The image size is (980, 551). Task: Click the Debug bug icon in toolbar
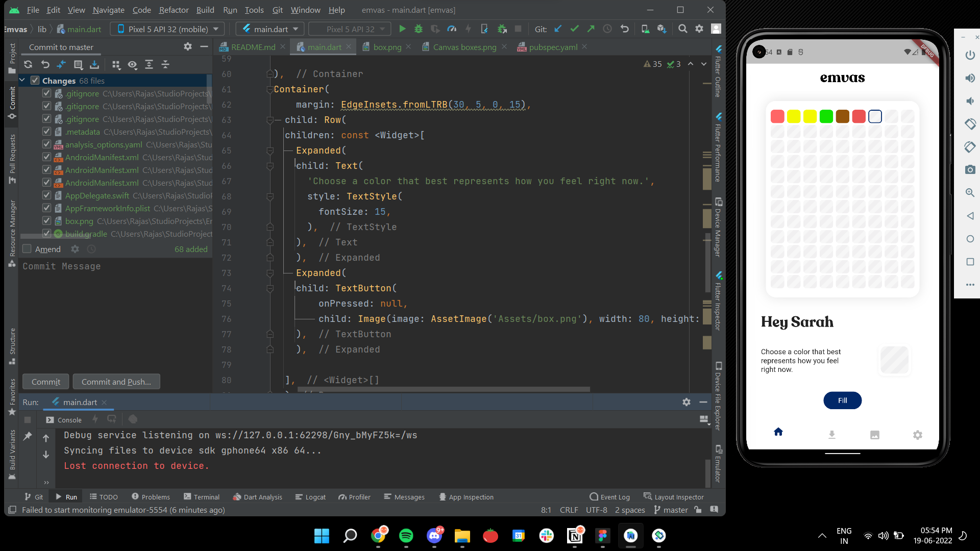coord(419,29)
